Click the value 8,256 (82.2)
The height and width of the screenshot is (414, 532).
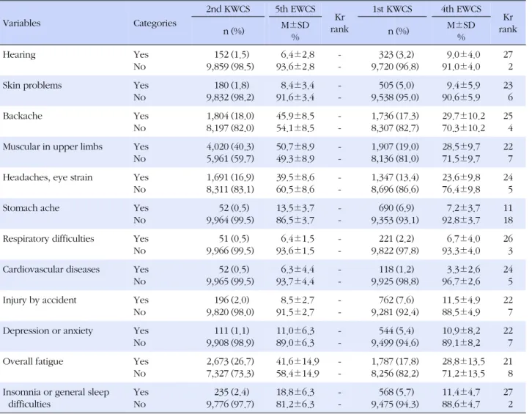[x=394, y=374]
